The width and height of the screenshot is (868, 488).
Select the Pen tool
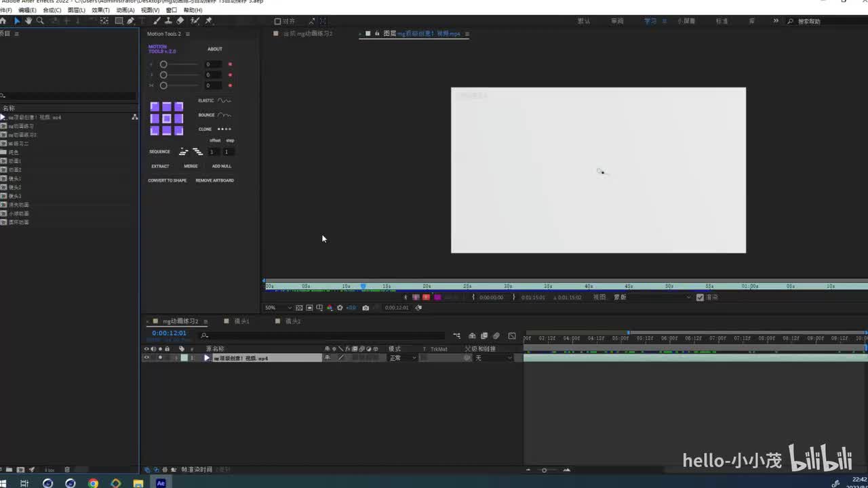pos(131,21)
